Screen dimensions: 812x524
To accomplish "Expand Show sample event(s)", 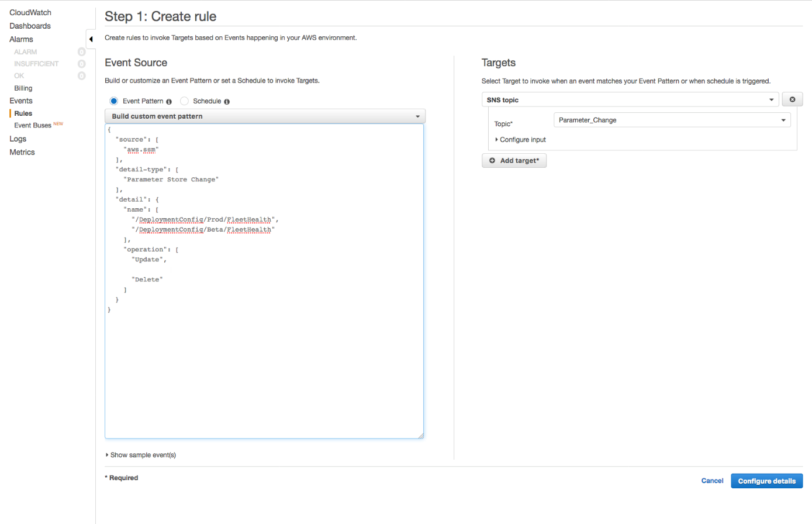I will click(141, 455).
